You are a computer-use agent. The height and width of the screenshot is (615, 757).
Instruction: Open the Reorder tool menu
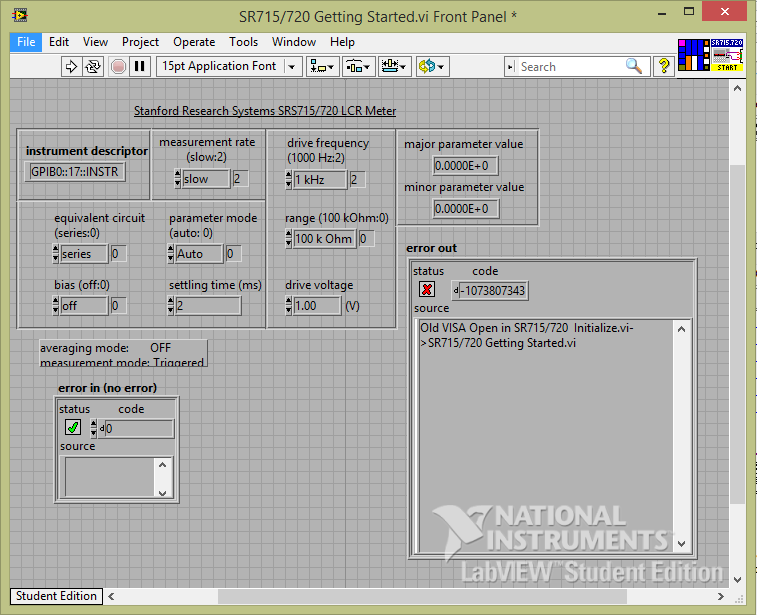tap(432, 66)
